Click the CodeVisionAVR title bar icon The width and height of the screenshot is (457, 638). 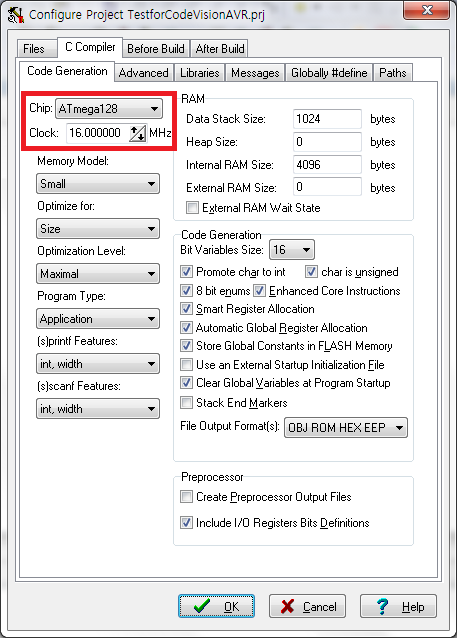(16, 15)
